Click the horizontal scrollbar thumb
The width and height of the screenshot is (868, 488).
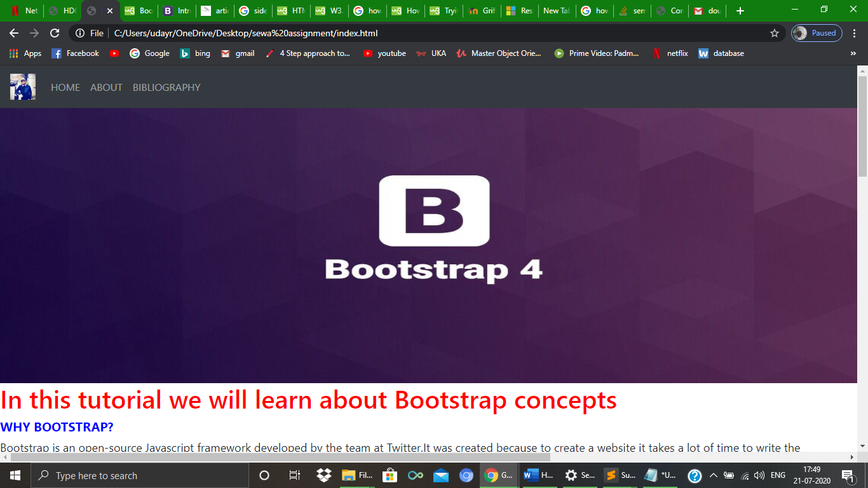[x=280, y=457]
